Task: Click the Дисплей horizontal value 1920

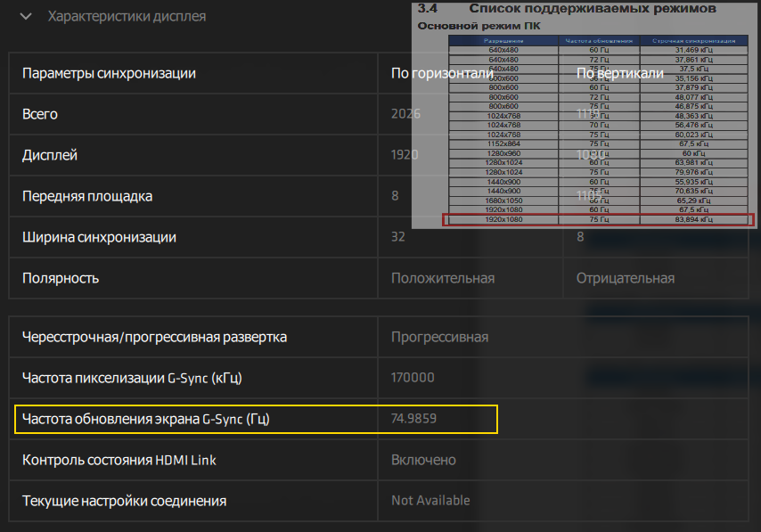Action: (405, 154)
